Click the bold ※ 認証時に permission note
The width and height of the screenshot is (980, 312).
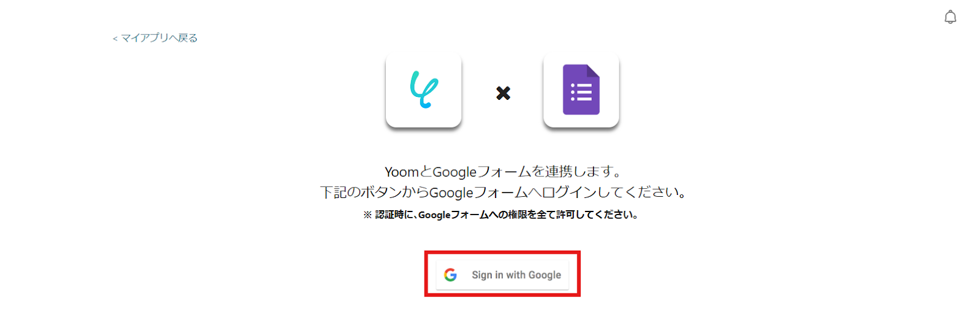(x=501, y=215)
